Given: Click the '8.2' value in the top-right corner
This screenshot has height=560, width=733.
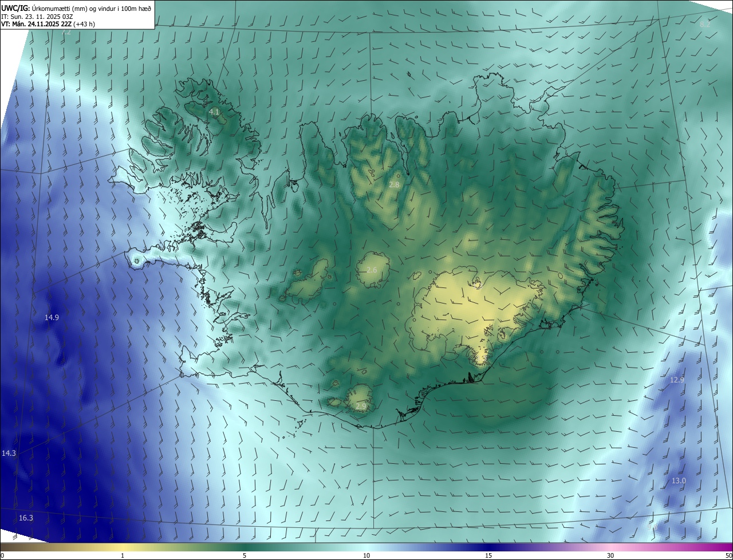Looking at the screenshot, I should [705, 24].
